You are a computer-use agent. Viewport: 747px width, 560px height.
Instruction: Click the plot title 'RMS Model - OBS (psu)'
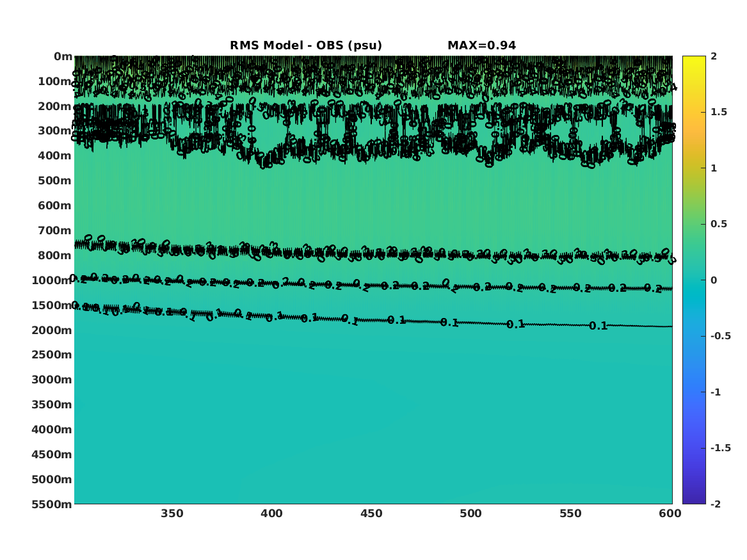[x=306, y=45]
